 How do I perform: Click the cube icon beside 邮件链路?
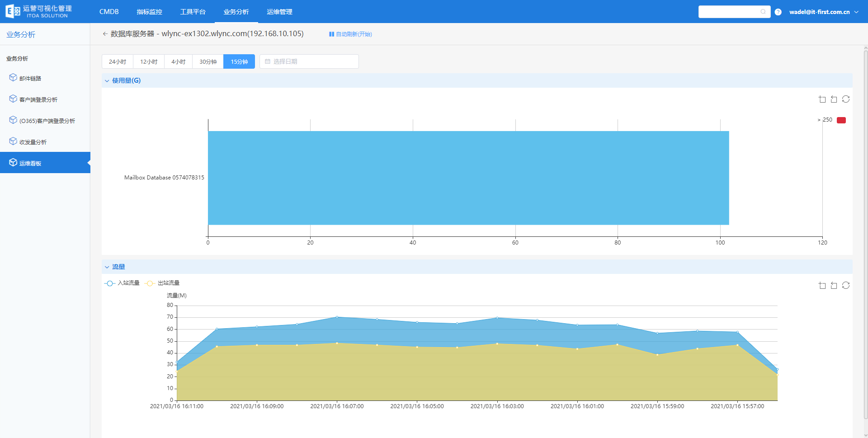[x=13, y=78]
